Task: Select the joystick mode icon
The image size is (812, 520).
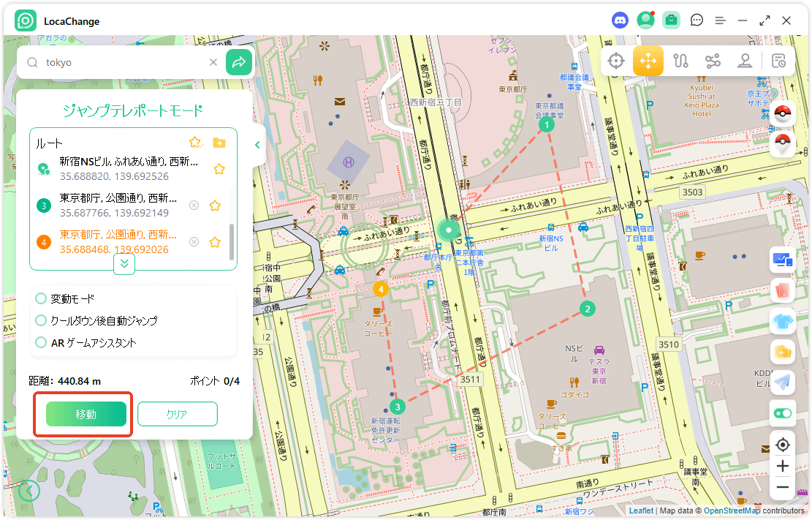Action: click(x=745, y=61)
